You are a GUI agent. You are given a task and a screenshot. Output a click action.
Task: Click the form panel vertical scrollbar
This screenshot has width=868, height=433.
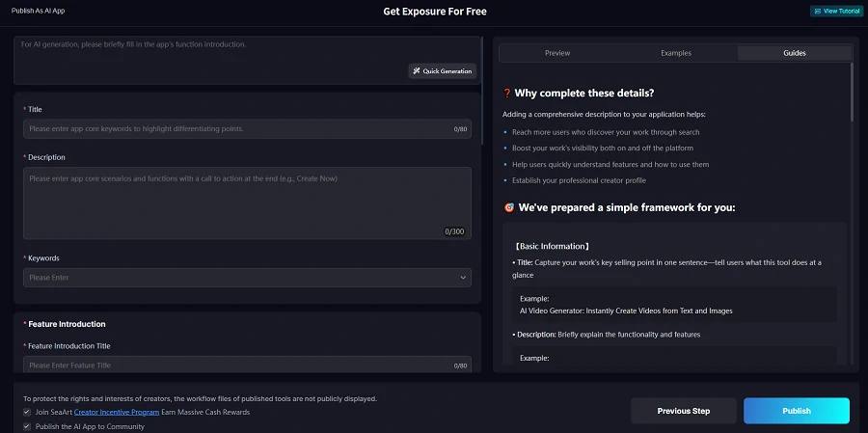[483, 91]
